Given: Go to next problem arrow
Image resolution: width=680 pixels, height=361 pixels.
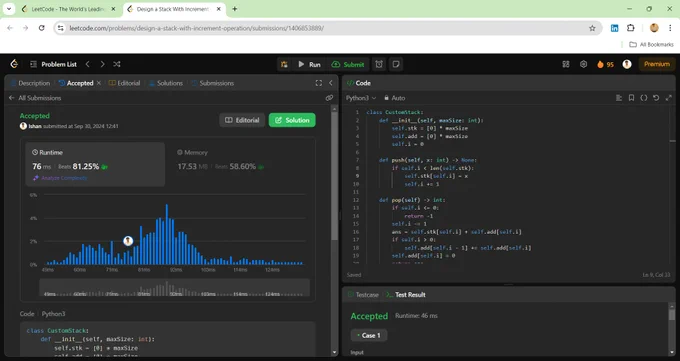Looking at the screenshot, I should tap(102, 64).
